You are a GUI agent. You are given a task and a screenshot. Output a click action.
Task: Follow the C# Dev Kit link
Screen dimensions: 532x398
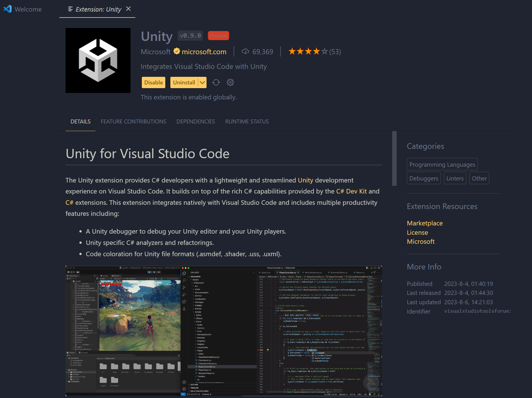pos(351,191)
